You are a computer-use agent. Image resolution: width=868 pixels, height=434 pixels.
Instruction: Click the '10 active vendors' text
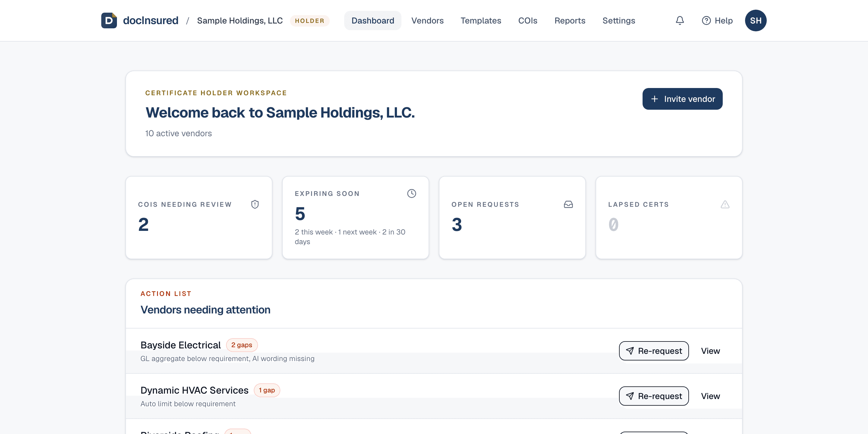click(x=179, y=133)
